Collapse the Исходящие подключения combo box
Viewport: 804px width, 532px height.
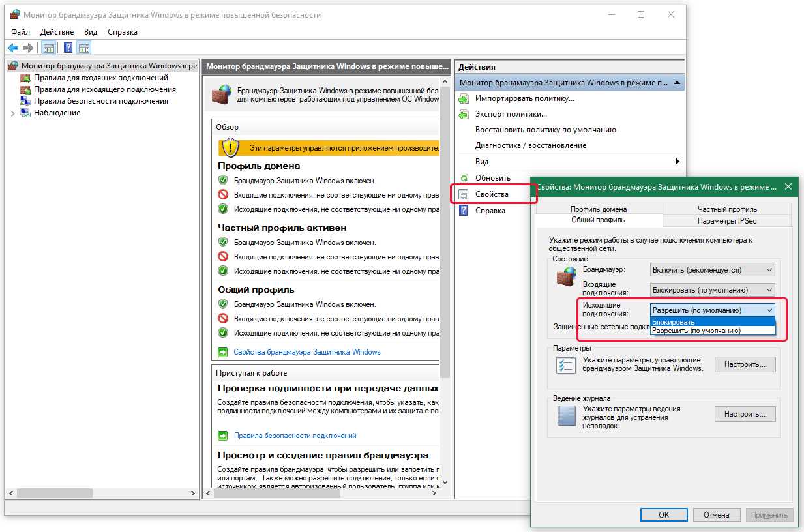[x=713, y=310]
